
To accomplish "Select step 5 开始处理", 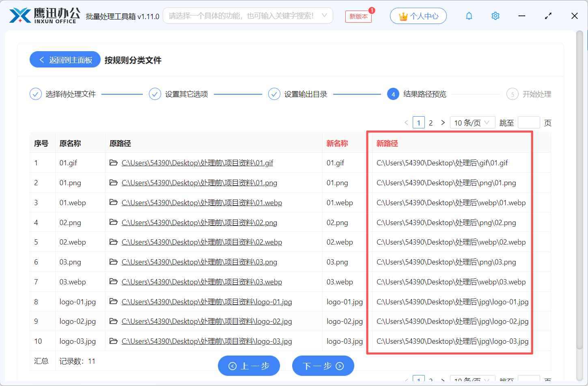I will point(529,94).
